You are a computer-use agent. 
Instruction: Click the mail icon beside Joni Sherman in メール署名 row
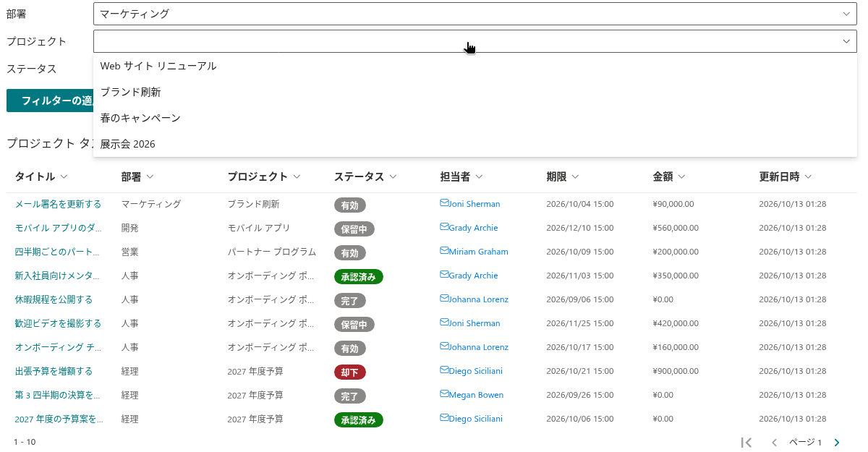pyautogui.click(x=444, y=203)
